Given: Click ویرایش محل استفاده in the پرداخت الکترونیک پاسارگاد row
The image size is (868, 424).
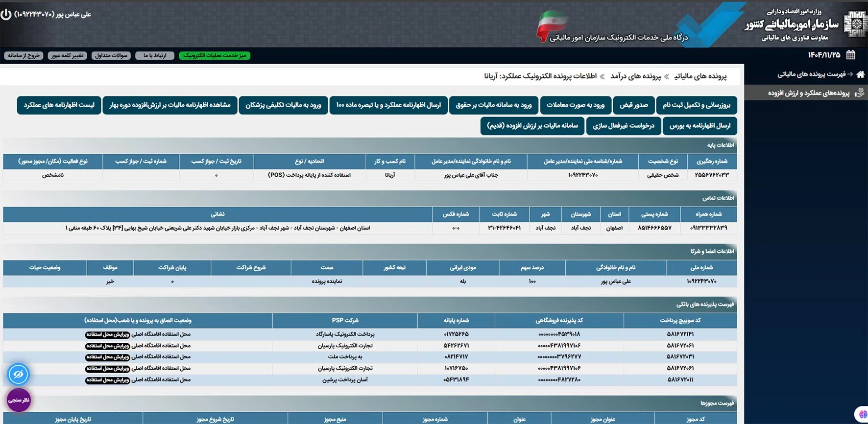Looking at the screenshot, I should point(108,334).
